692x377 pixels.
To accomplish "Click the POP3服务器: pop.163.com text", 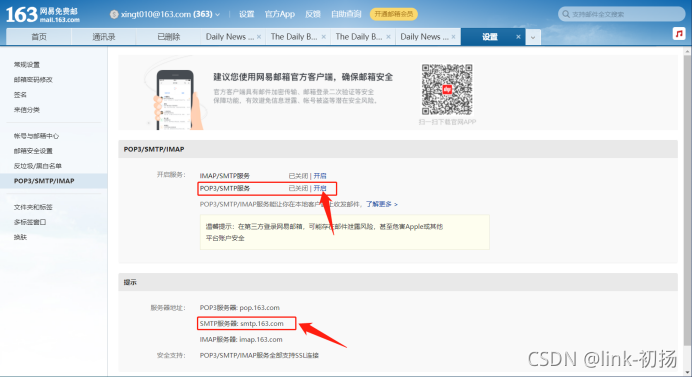I will (x=240, y=308).
